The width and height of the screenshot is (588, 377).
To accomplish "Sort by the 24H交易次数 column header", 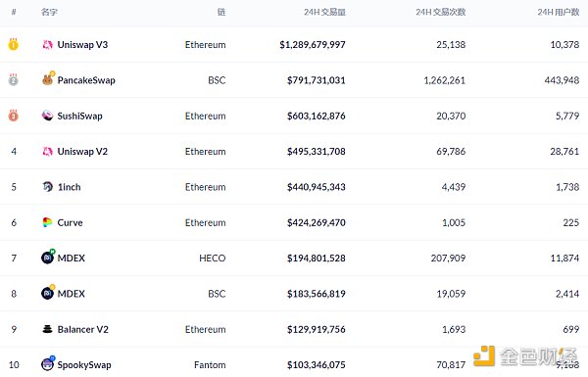I will pyautogui.click(x=441, y=12).
